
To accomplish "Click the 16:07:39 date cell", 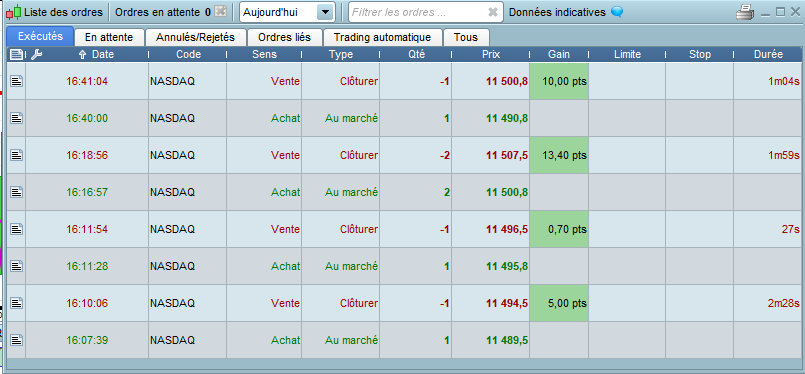I will pos(87,340).
